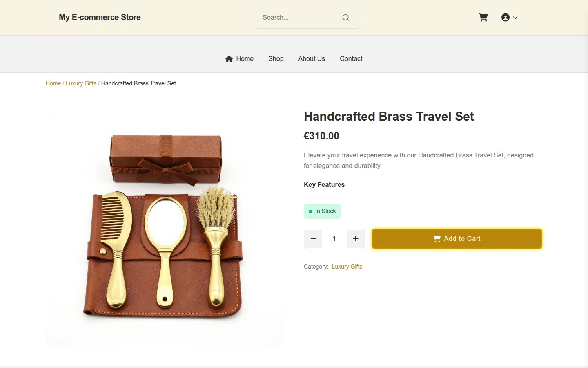588x368 pixels.
Task: Expand the account dropdown chevron
Action: click(515, 18)
